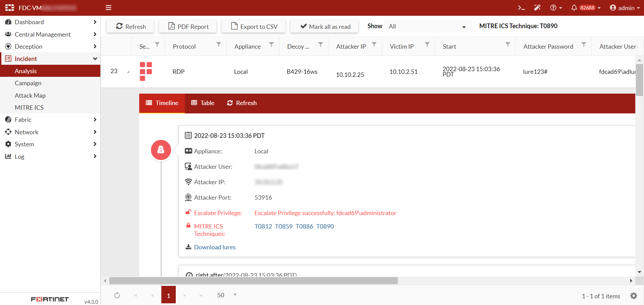Click scroll left arrow on horizontal scrollbar
Viewport: 644px width, 305px height.
tap(105, 281)
